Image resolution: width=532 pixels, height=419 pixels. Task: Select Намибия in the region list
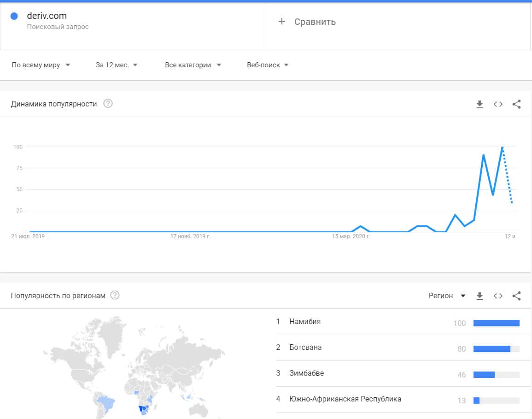point(305,322)
